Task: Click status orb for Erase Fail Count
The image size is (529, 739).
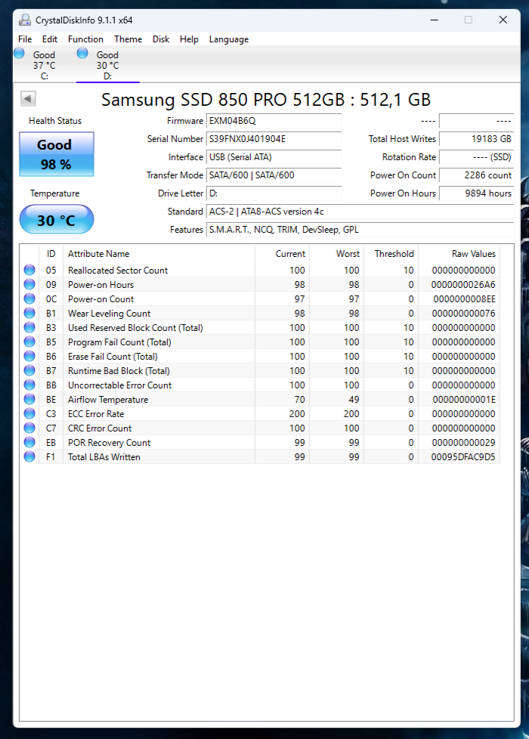Action: [x=29, y=356]
